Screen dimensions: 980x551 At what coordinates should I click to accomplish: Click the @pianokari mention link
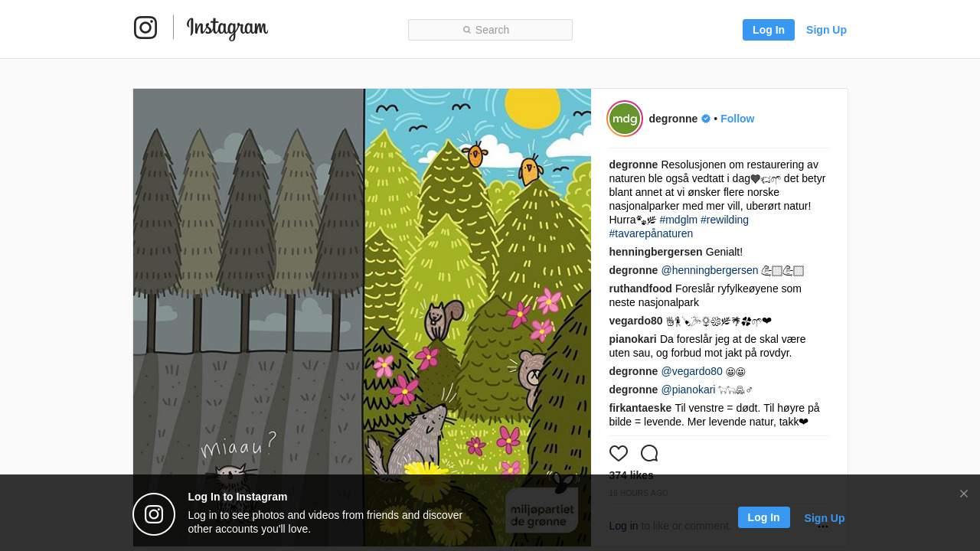688,390
